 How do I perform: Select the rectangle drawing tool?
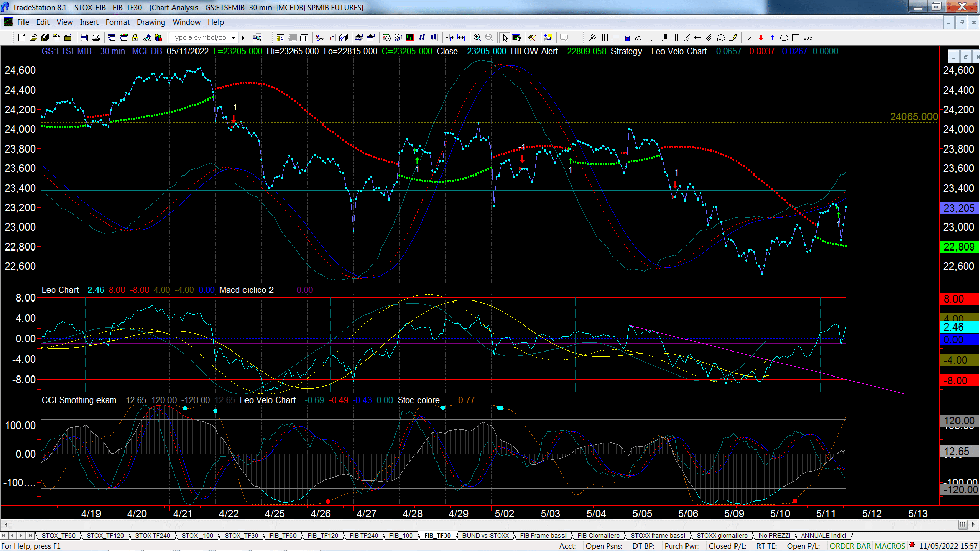[x=796, y=37]
